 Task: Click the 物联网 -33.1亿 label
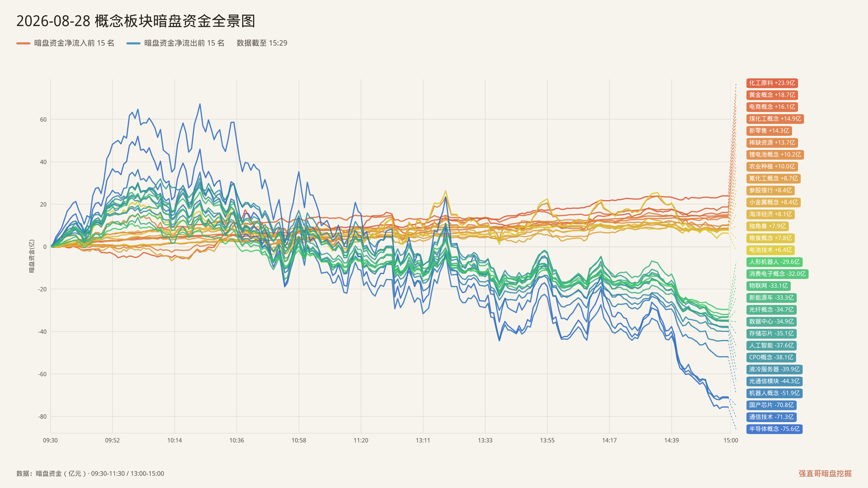tap(768, 285)
